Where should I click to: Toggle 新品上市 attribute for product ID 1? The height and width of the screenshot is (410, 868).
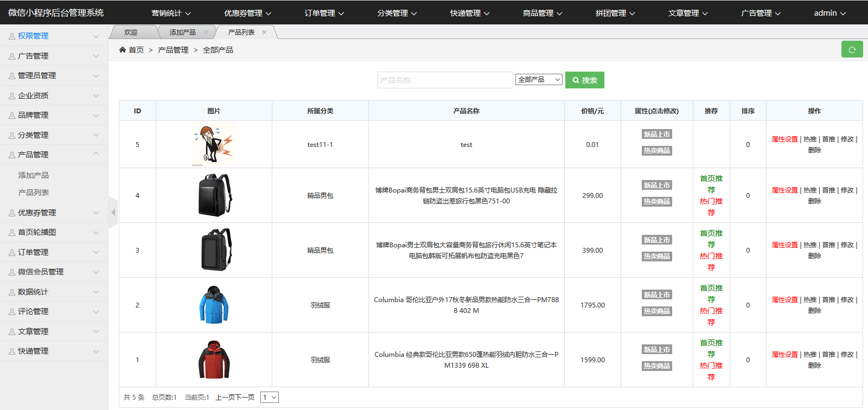click(656, 350)
